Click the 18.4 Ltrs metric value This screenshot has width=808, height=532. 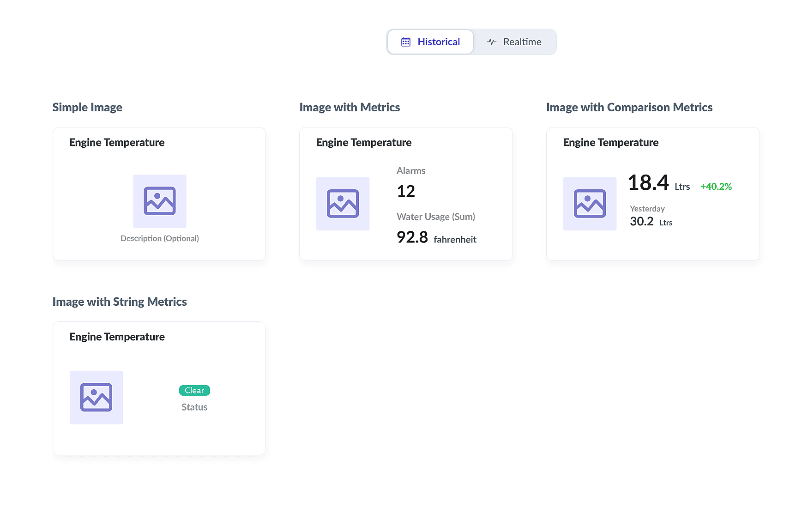pyautogui.click(x=648, y=183)
